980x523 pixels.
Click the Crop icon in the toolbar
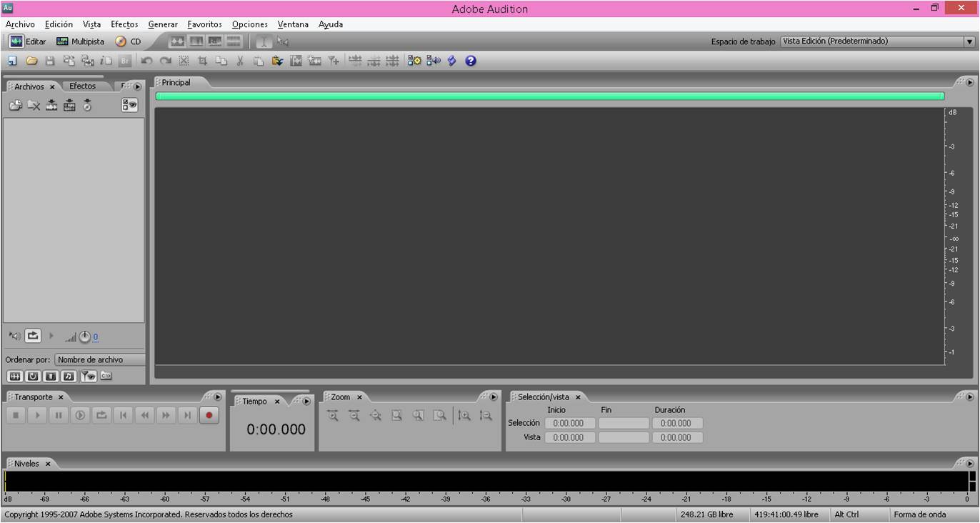pyautogui.click(x=202, y=61)
